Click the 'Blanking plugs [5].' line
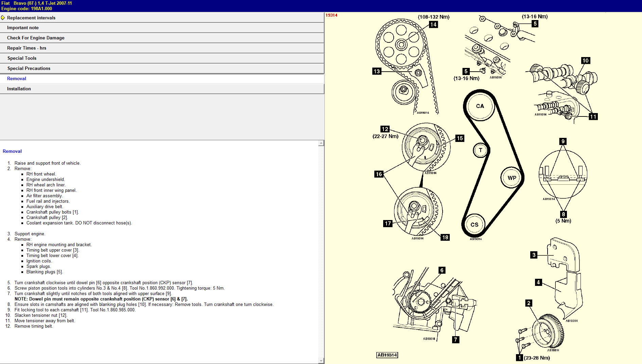 pyautogui.click(x=44, y=272)
